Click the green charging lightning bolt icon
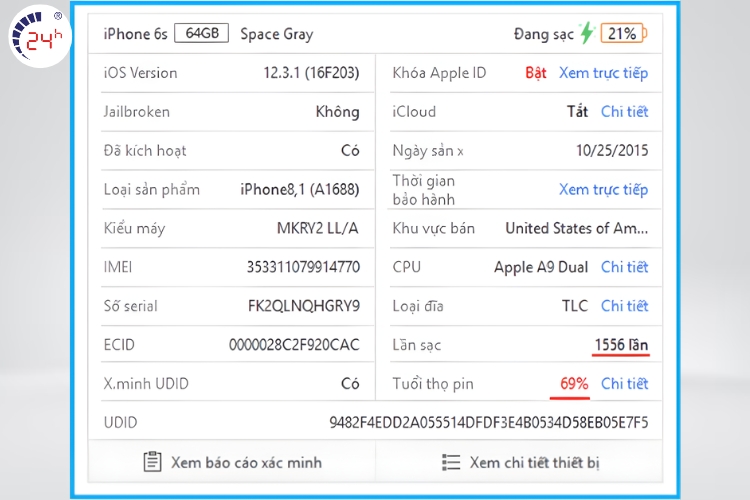The width and height of the screenshot is (750, 500). [x=586, y=33]
